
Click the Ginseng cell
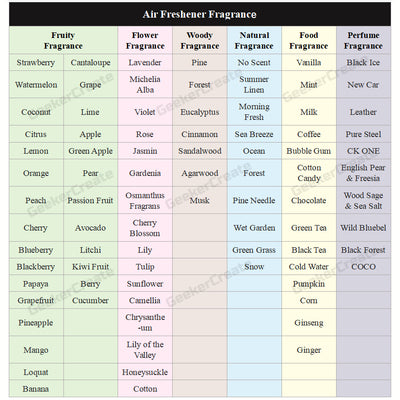coord(309,323)
